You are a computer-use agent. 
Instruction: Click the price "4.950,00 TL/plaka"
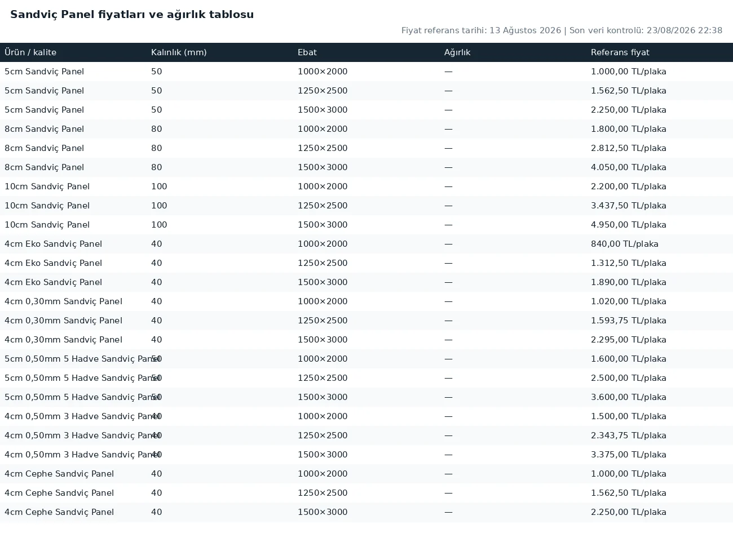(629, 225)
